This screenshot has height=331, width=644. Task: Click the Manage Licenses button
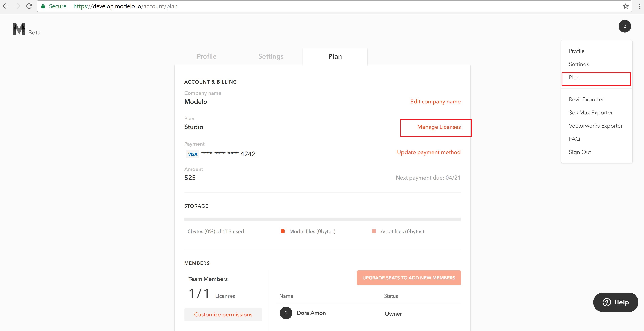(x=439, y=127)
